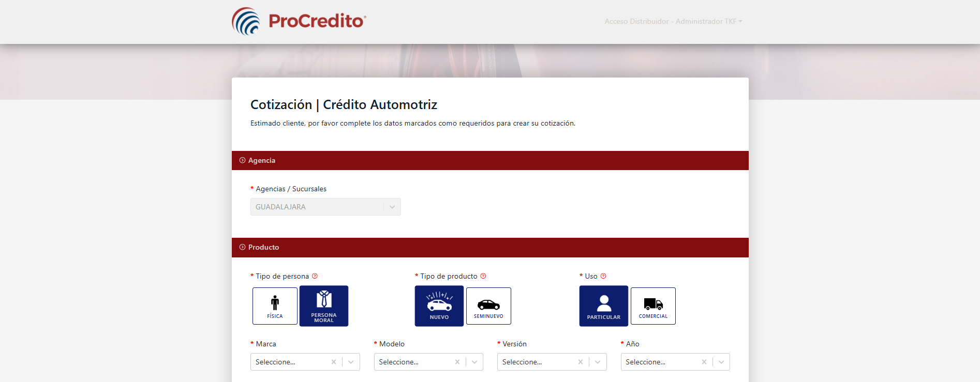980x382 pixels.
Task: Clear the Versión field using X icon
Action: click(x=581, y=362)
